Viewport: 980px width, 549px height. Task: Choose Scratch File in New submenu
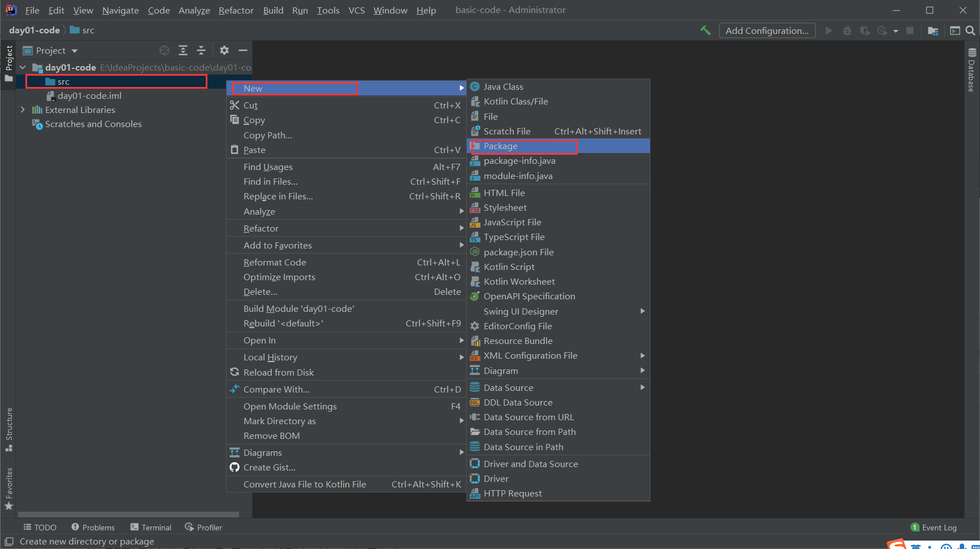[x=558, y=131]
